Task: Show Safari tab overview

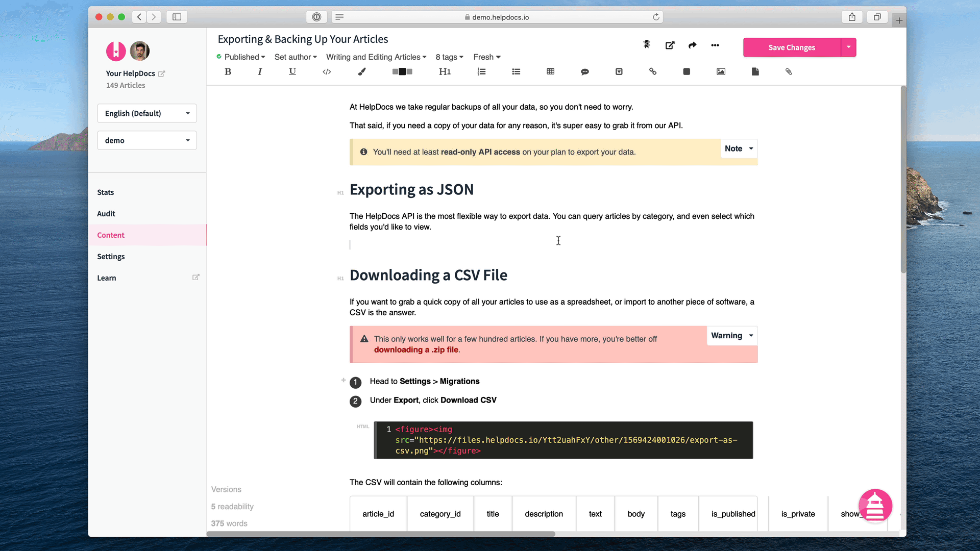Action: pos(877,17)
